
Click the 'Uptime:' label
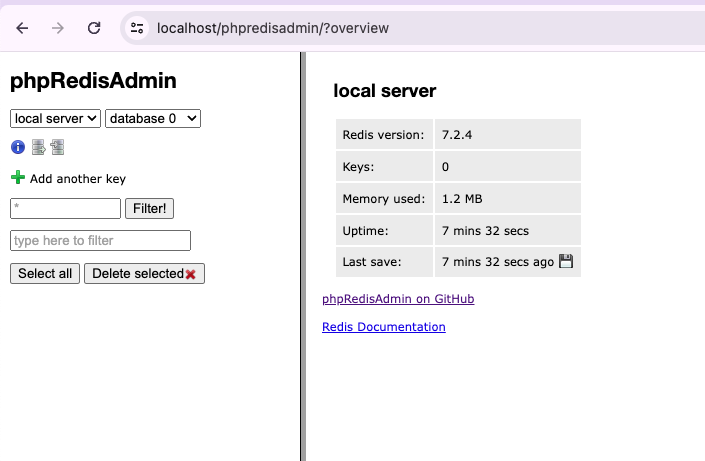coord(365,231)
